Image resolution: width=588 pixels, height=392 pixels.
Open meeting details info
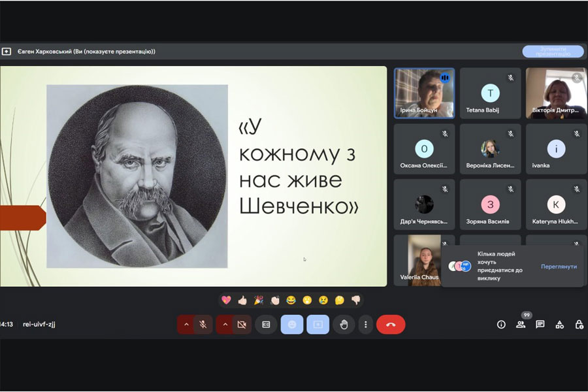pos(501,325)
